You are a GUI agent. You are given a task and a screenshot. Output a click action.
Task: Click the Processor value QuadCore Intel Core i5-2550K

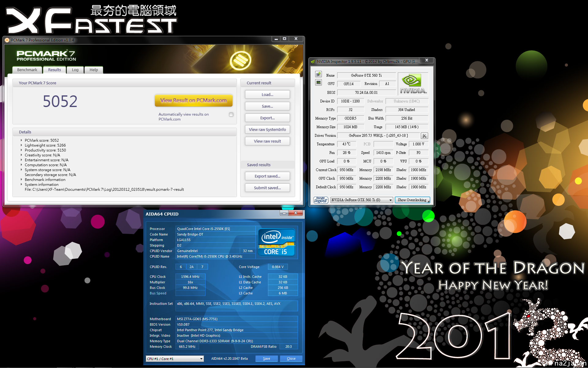(x=215, y=229)
